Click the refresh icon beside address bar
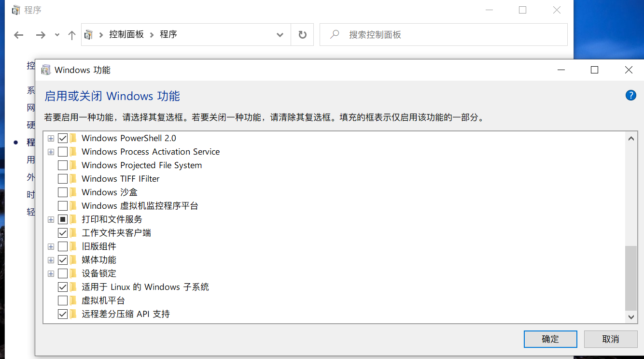 (x=302, y=35)
